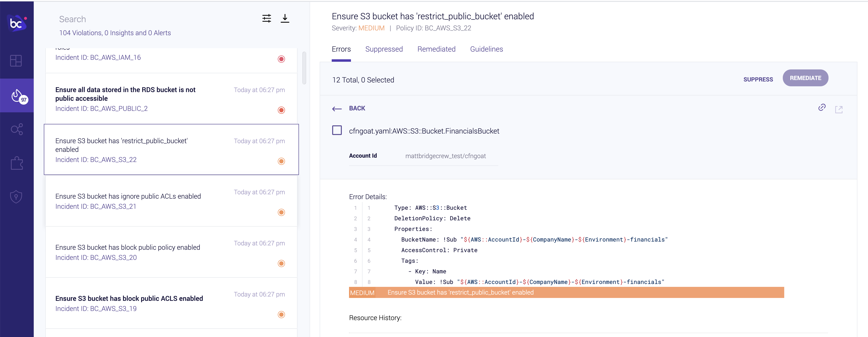Switch to the Suppressed tab
Image resolution: width=868 pixels, height=337 pixels.
tap(384, 49)
